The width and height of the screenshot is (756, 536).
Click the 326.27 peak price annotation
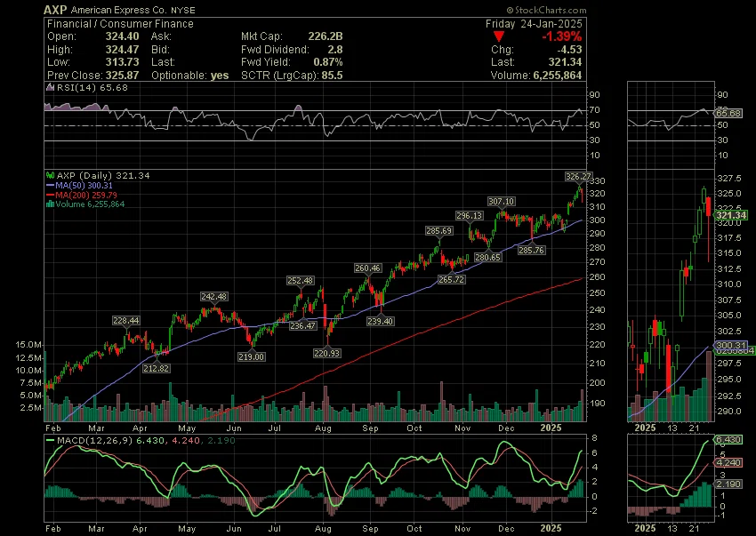click(x=579, y=177)
